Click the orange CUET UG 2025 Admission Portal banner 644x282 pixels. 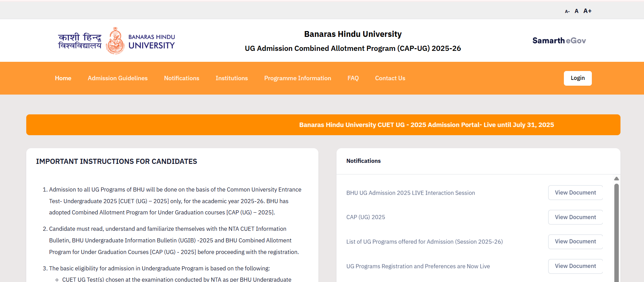(323, 125)
